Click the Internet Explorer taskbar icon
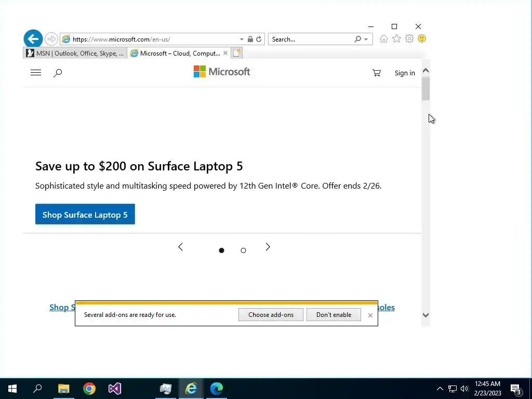The height and width of the screenshot is (399, 532). (x=191, y=389)
